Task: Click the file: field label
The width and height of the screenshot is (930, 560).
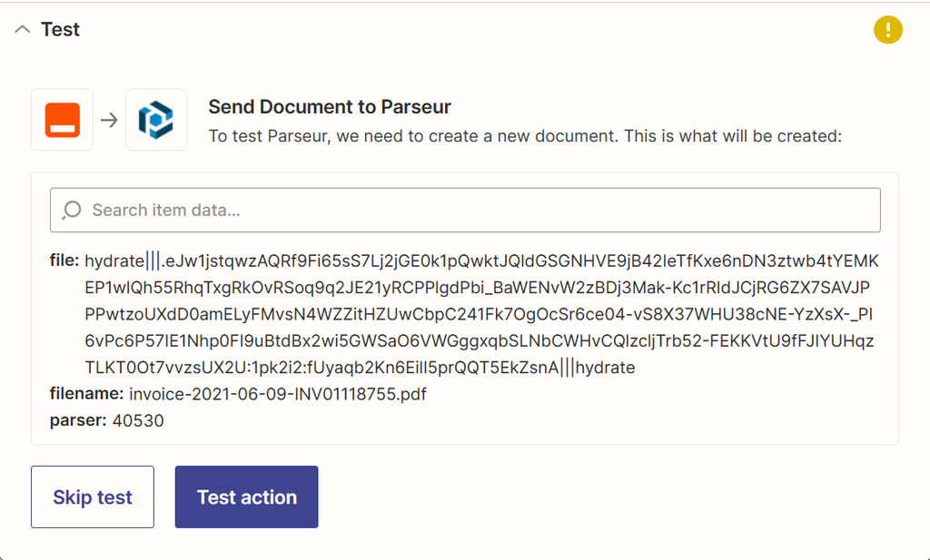Action: (64, 261)
